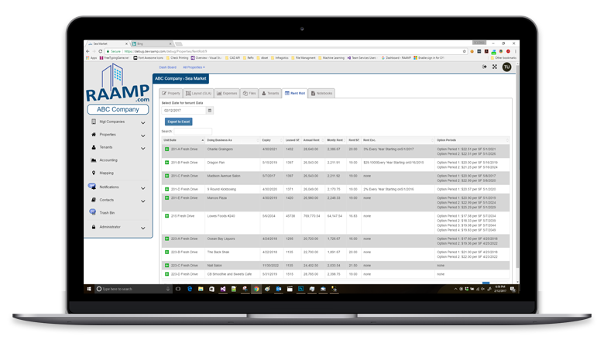Expand row 223-C Fresh Drive Nail Salon

pos(166,265)
